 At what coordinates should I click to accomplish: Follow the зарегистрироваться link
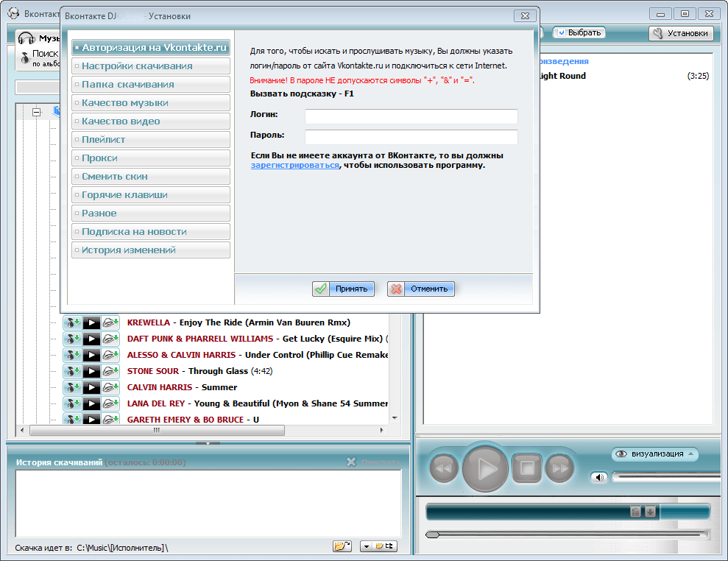click(295, 166)
